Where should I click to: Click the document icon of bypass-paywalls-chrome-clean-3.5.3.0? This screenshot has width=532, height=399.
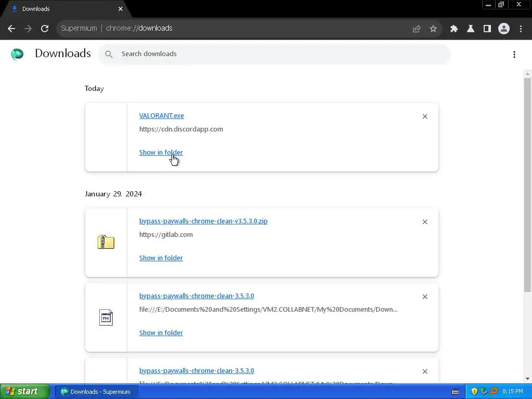pyautogui.click(x=106, y=317)
